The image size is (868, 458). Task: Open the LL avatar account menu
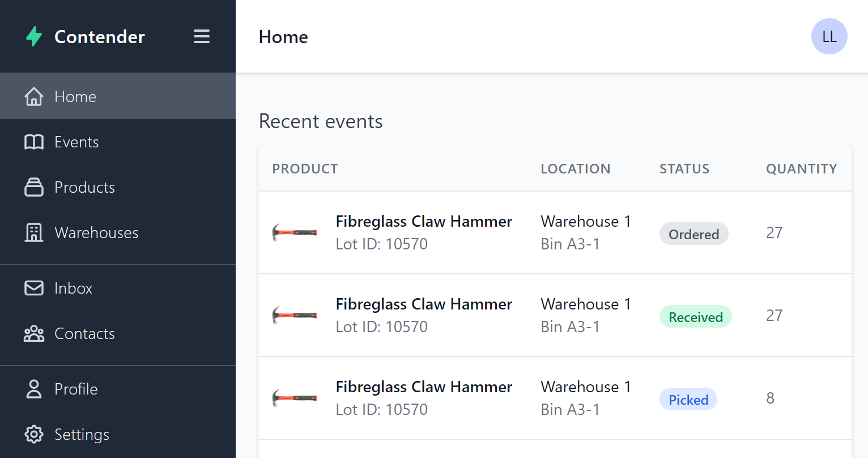click(829, 36)
